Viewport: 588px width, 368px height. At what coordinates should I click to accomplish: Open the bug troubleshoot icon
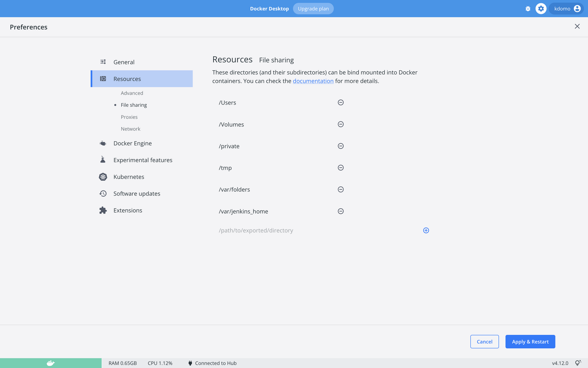(x=528, y=9)
